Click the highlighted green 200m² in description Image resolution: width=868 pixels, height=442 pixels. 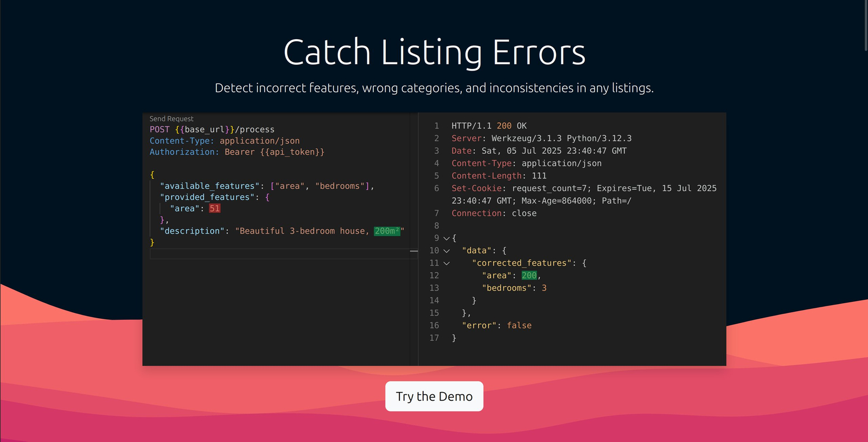tap(387, 231)
